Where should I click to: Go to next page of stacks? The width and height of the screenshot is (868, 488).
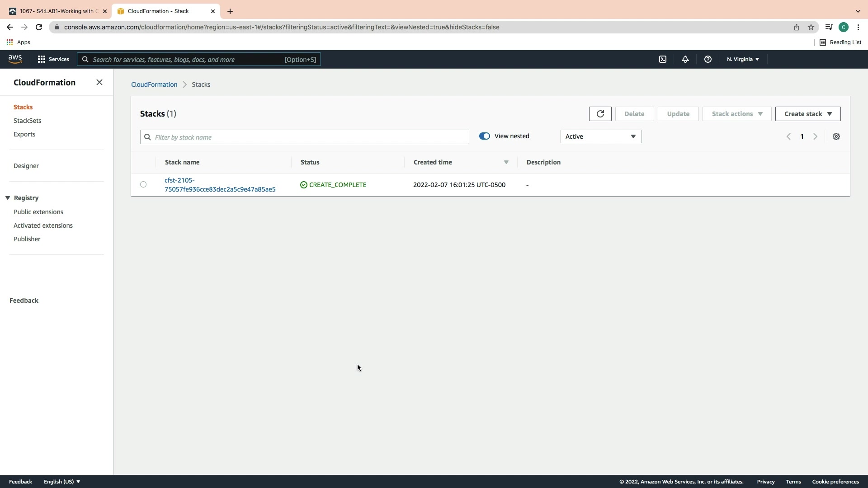pos(815,136)
